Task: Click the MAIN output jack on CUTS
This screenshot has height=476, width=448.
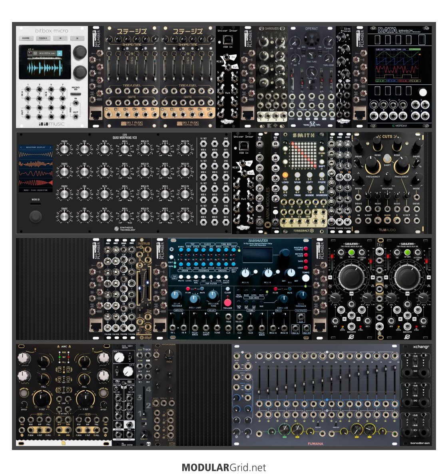Action: 387,221
